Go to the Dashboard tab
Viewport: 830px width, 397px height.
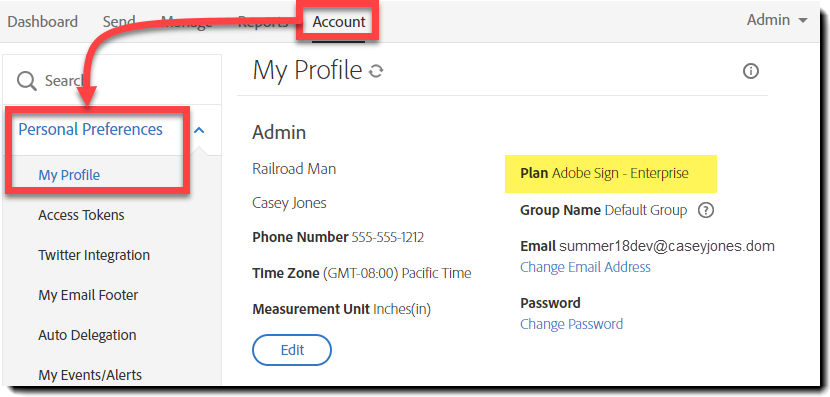tap(42, 22)
